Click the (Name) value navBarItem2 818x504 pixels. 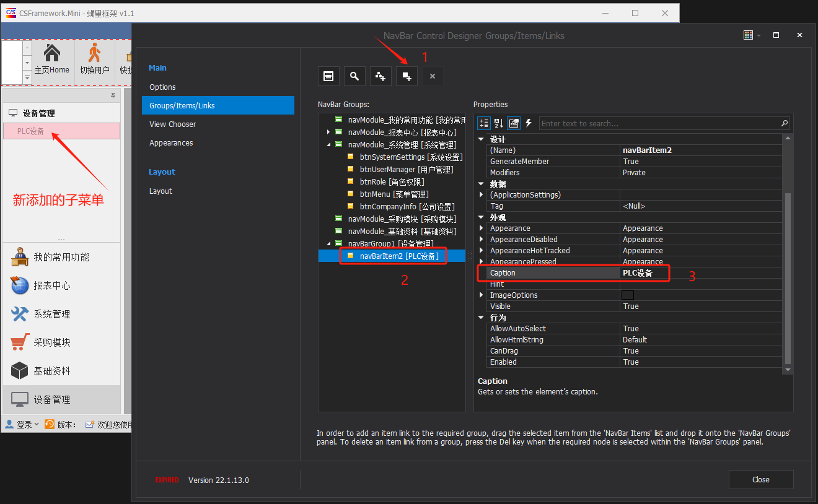[701, 150]
